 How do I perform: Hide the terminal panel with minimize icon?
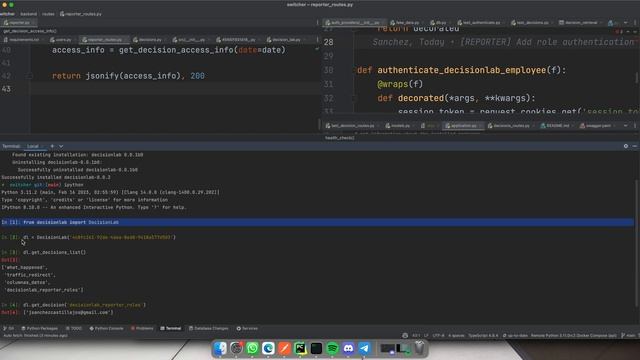tap(635, 146)
